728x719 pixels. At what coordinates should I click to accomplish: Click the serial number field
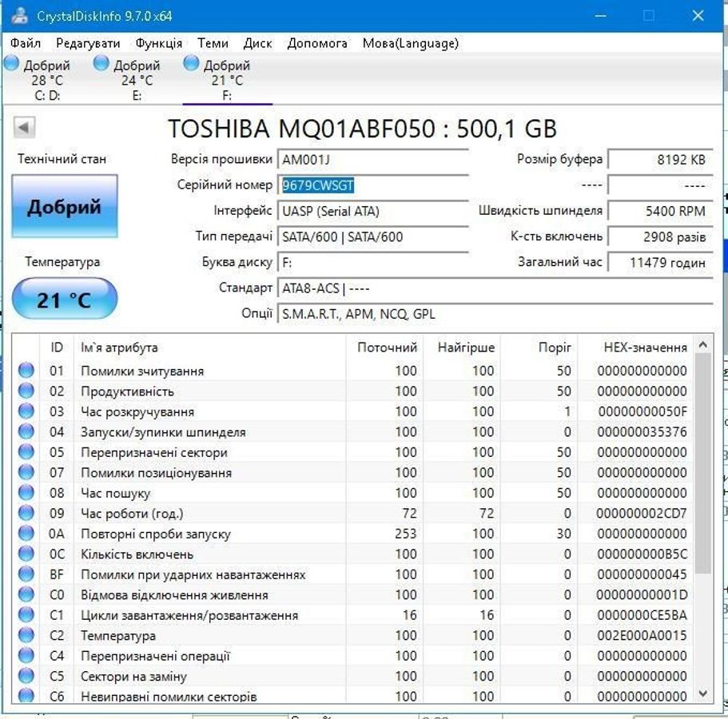click(372, 185)
